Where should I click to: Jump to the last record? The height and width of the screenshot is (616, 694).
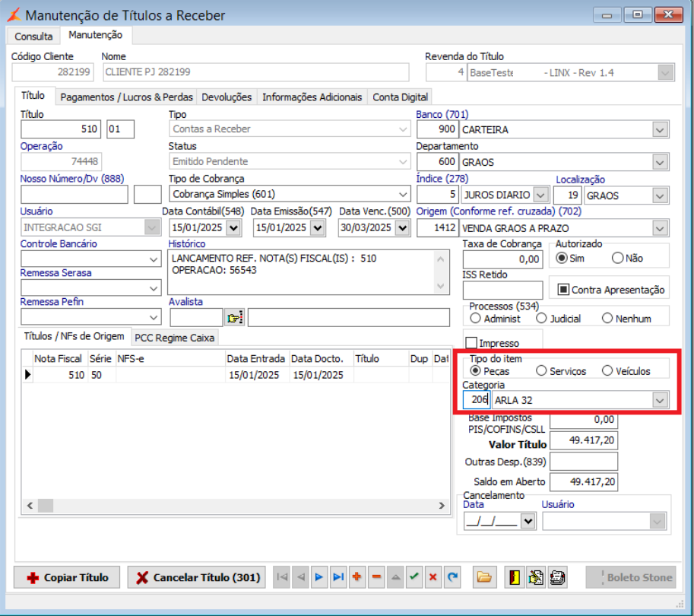(x=338, y=577)
